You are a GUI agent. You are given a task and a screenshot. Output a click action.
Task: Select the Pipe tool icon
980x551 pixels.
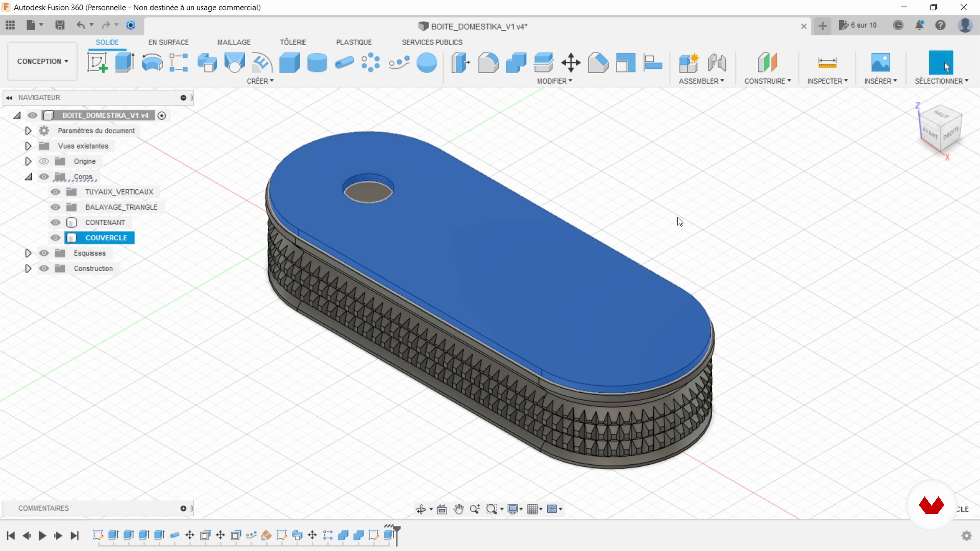(x=344, y=62)
